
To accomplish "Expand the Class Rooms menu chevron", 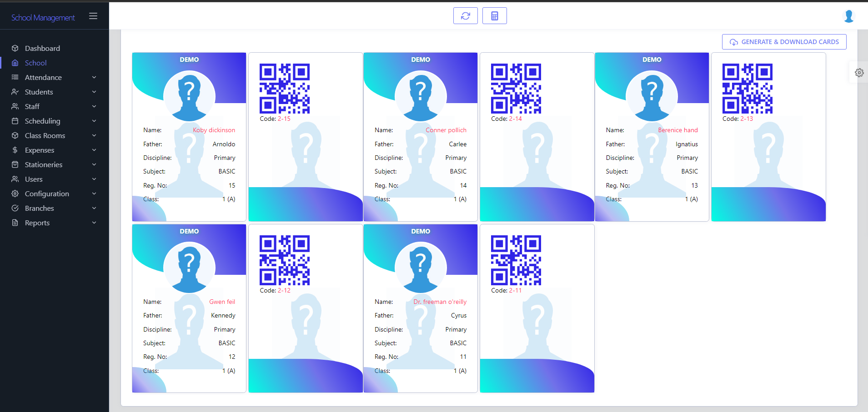I will [x=94, y=135].
